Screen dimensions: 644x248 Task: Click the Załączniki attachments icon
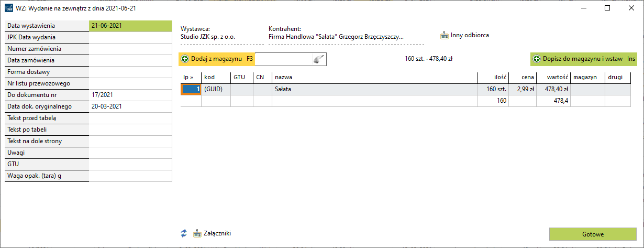[x=197, y=233]
